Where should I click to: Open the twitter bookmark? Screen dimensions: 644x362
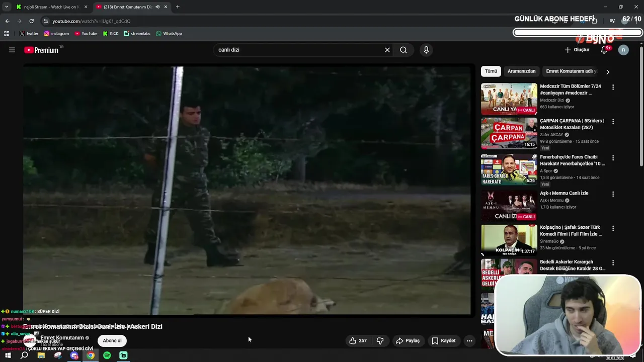tap(29, 34)
